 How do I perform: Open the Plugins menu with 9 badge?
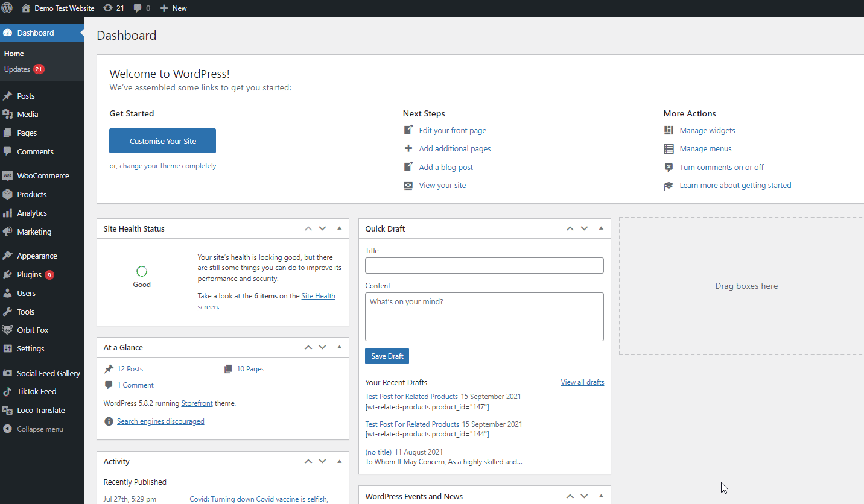click(42, 274)
